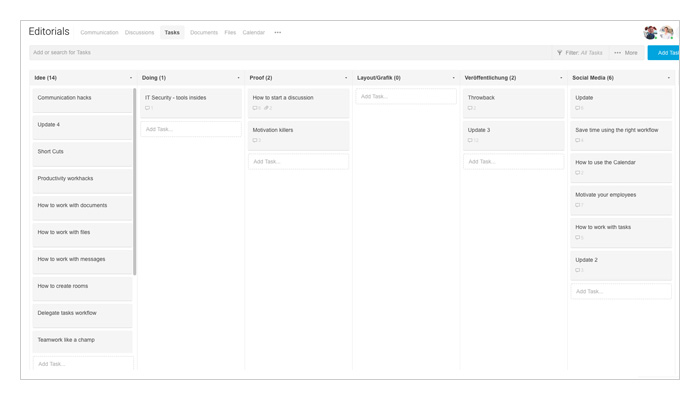Screen dimensions: 700x399
Task: Expand the Social Media column menu arrow
Action: pos(669,78)
